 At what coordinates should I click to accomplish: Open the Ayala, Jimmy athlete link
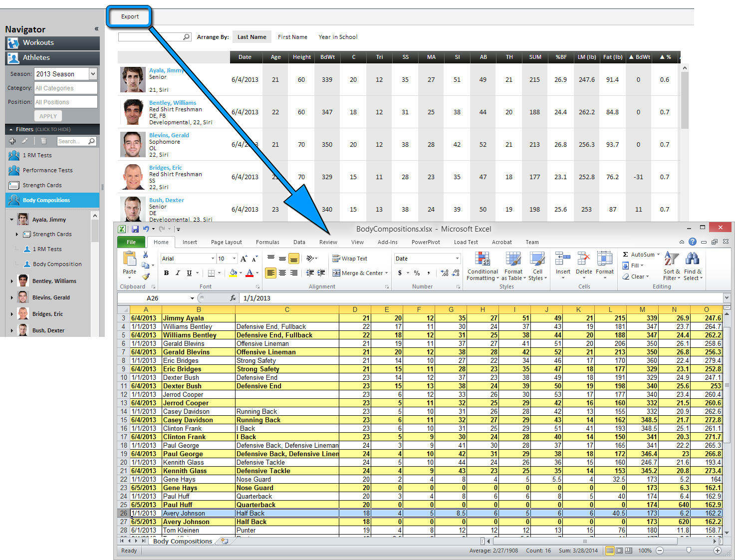167,70
